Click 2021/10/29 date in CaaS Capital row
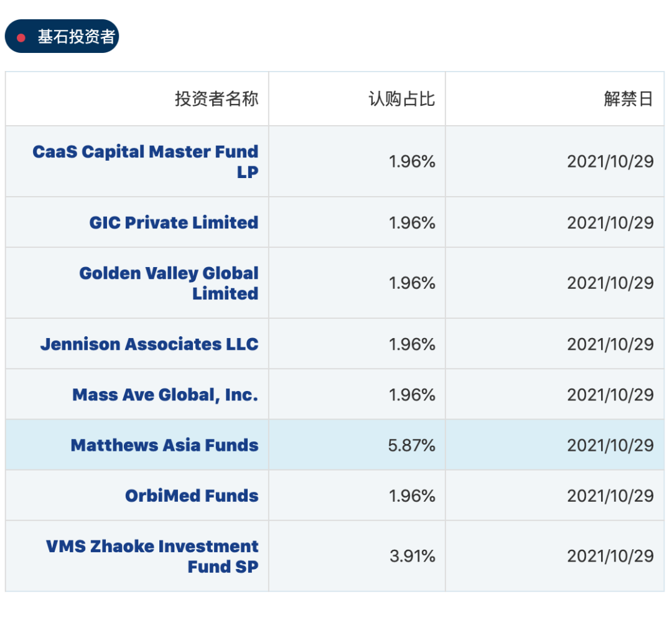672x622 pixels. pos(610,162)
